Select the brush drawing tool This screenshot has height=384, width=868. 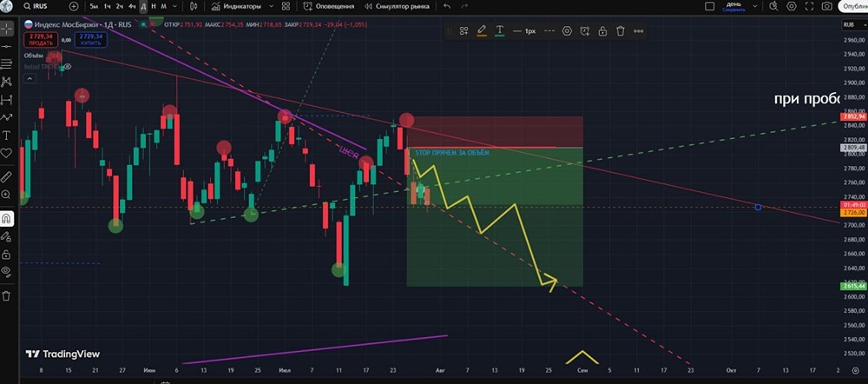(x=7, y=117)
